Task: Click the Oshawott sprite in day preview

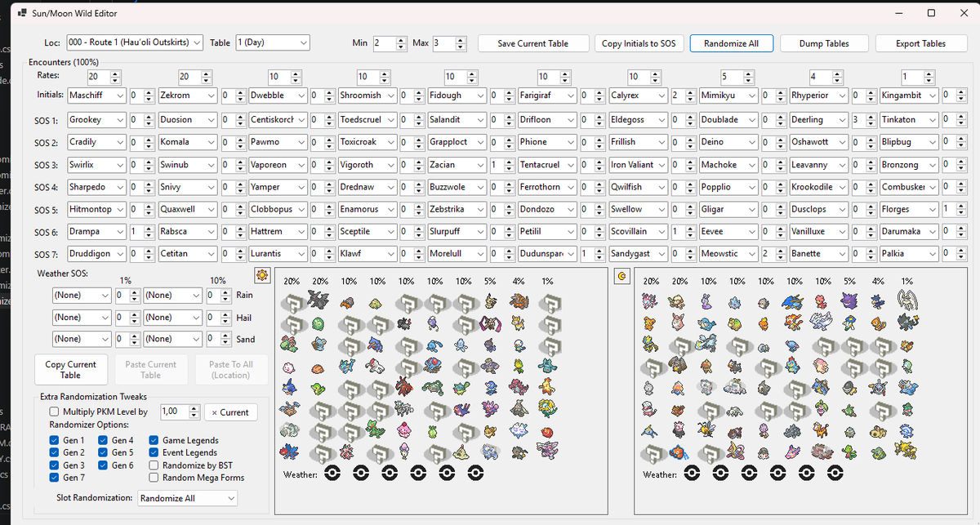Action: tap(520, 345)
